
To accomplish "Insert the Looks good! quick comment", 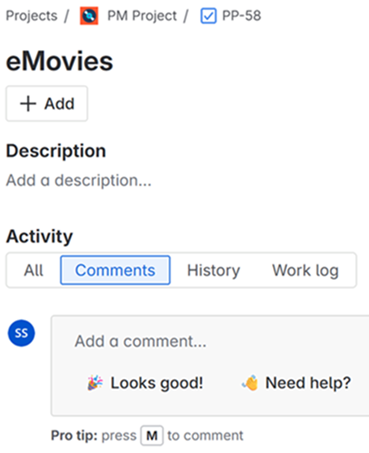I will pyautogui.click(x=145, y=383).
